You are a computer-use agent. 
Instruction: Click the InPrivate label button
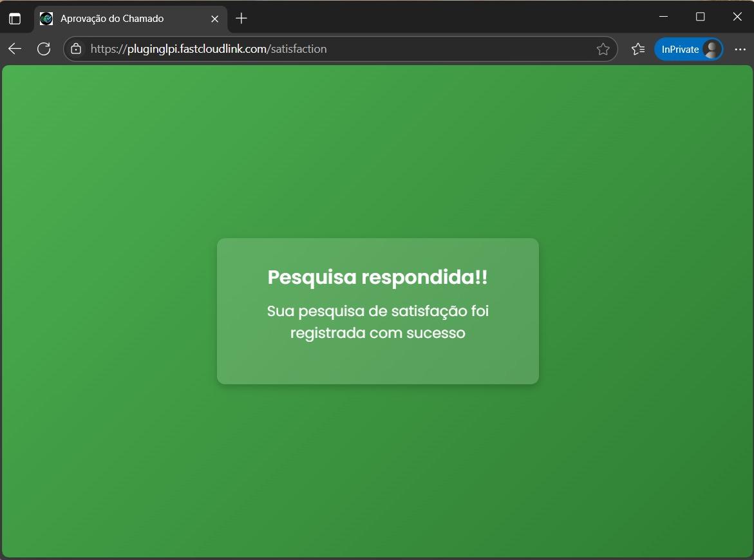coord(680,49)
